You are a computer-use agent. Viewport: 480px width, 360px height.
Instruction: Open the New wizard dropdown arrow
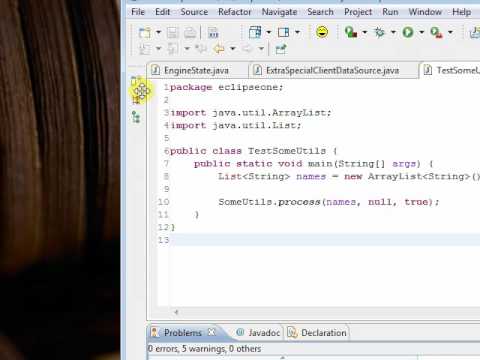tap(158, 32)
